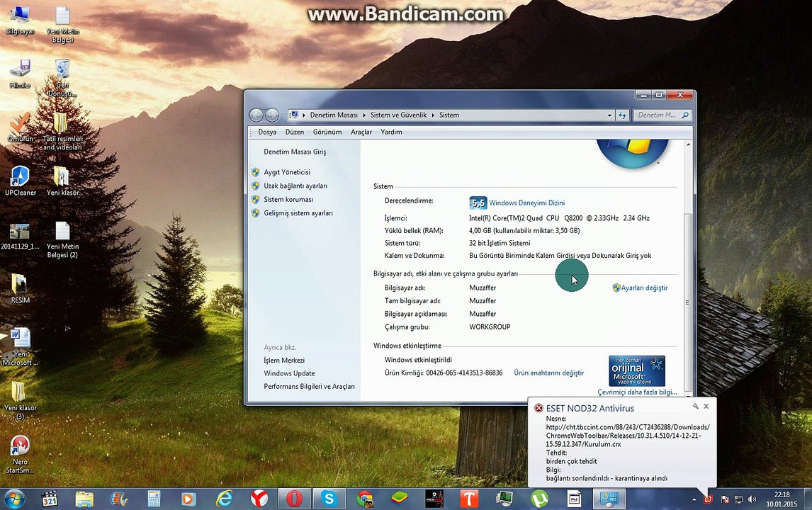The image size is (812, 510).
Task: Click Denetim Masası Giriş link
Action: click(x=295, y=152)
